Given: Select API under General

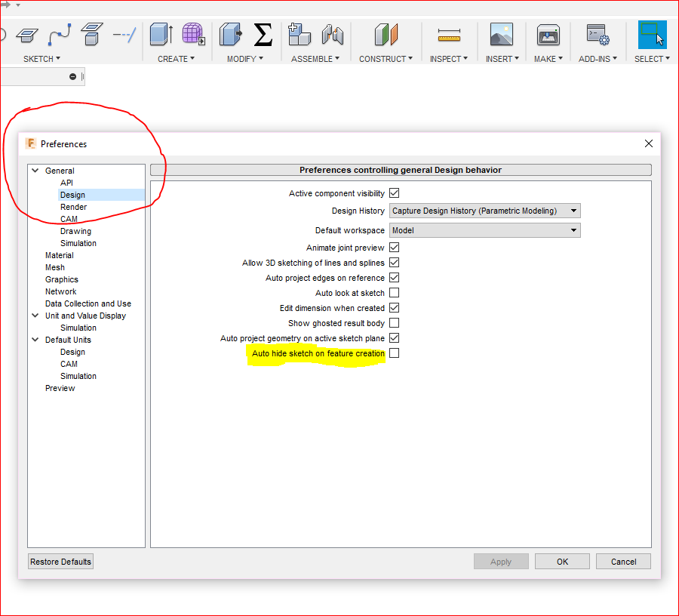Looking at the screenshot, I should click(66, 183).
